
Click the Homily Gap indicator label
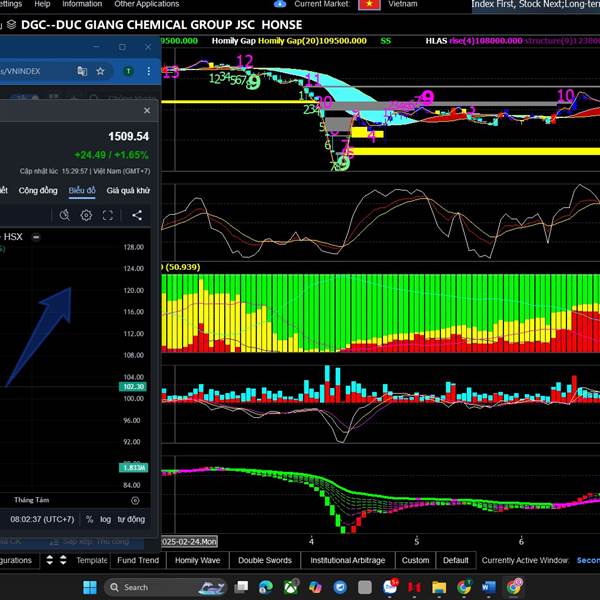pyautogui.click(x=233, y=41)
